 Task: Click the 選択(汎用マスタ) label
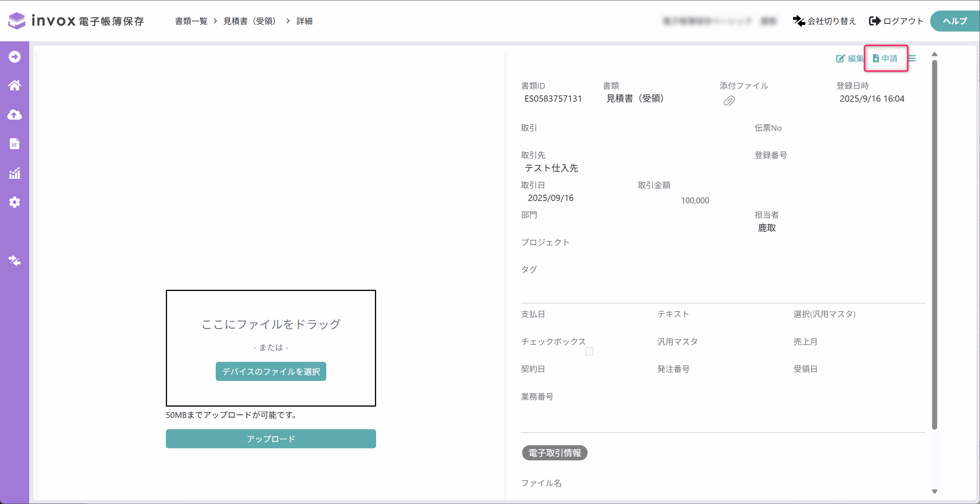[x=824, y=314]
